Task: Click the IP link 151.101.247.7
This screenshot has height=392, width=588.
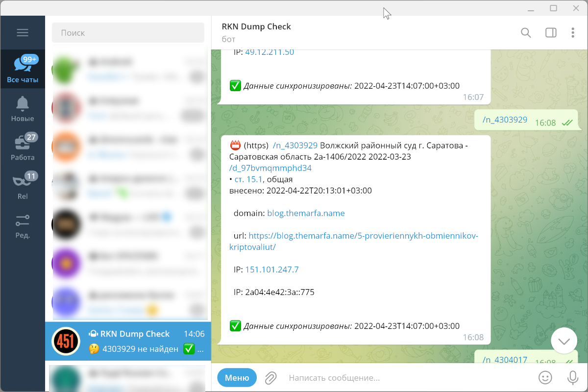Action: pos(272,269)
